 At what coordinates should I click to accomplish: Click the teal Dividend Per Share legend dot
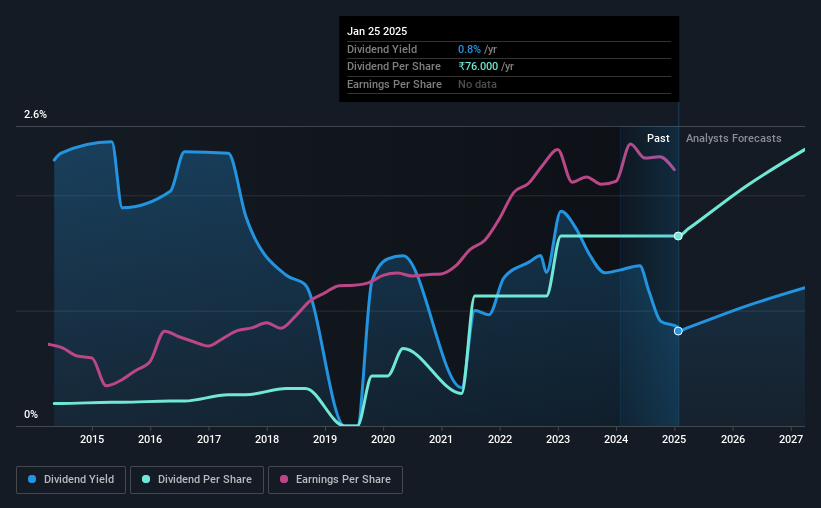pyautogui.click(x=146, y=479)
